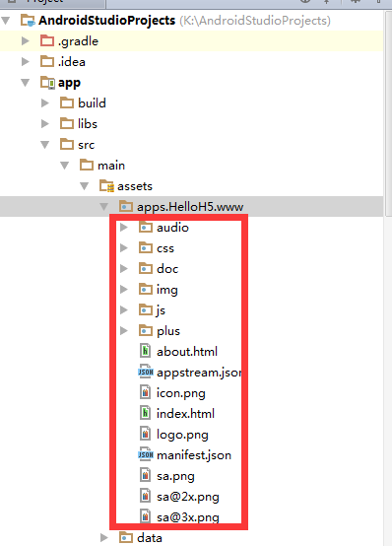392x546 pixels.
Task: Select the assets folder label
Action: point(135,186)
